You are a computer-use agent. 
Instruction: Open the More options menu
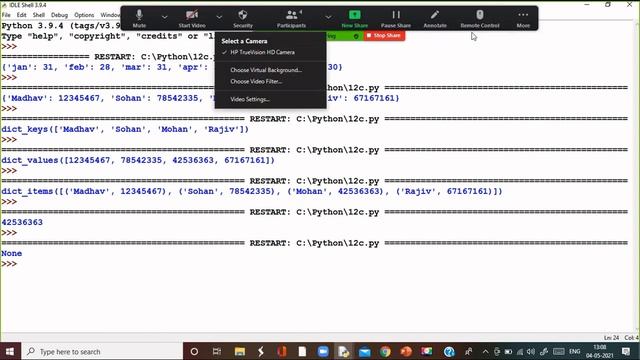click(x=523, y=18)
